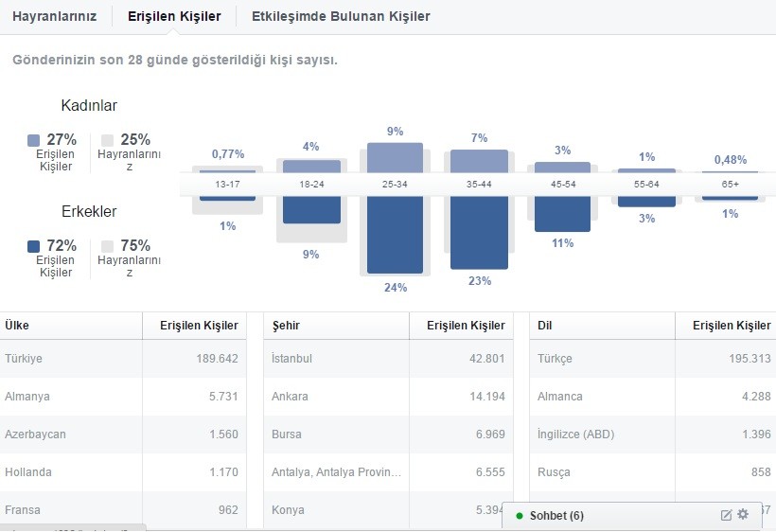Select the İngilizce (ABD) language row

click(653, 434)
